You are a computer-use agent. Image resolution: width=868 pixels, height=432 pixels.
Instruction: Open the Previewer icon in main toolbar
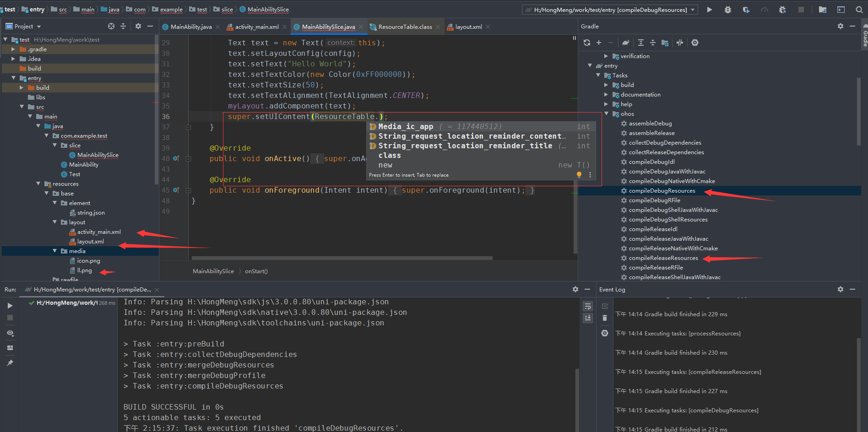841,10
